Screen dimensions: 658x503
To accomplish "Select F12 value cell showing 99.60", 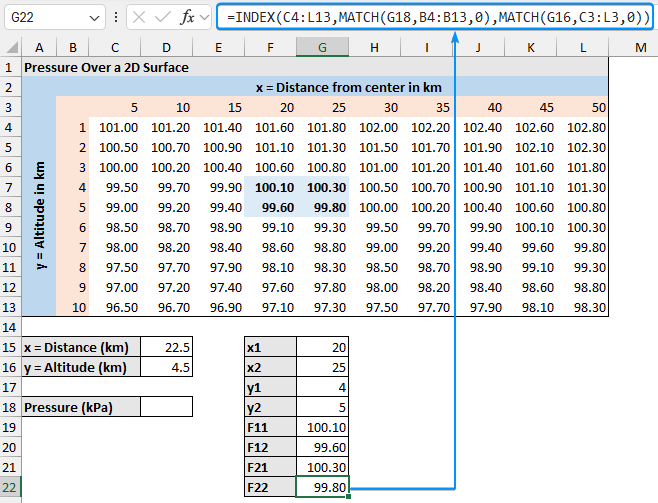I will 322,447.
